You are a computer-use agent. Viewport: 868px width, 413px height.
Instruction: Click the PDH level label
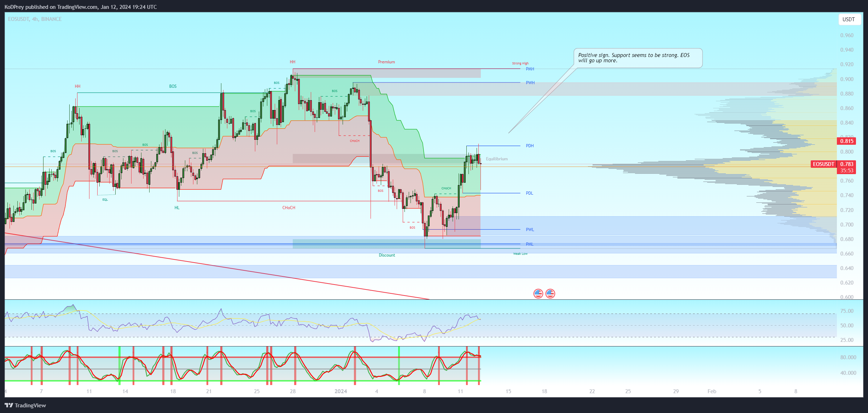[x=530, y=146]
